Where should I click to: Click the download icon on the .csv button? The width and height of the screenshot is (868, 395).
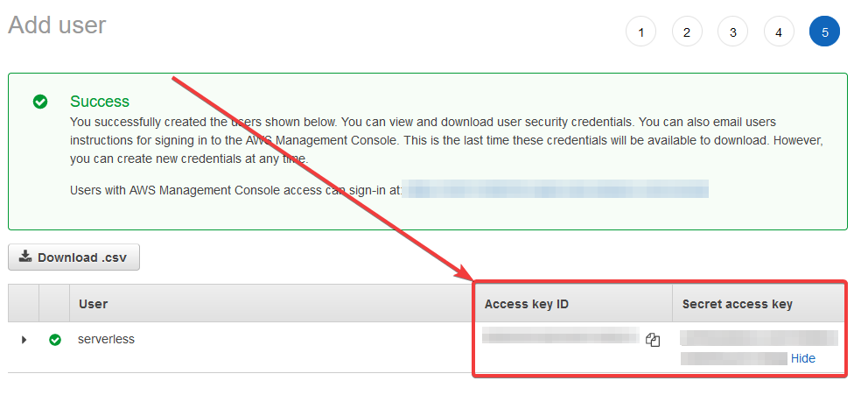[24, 257]
